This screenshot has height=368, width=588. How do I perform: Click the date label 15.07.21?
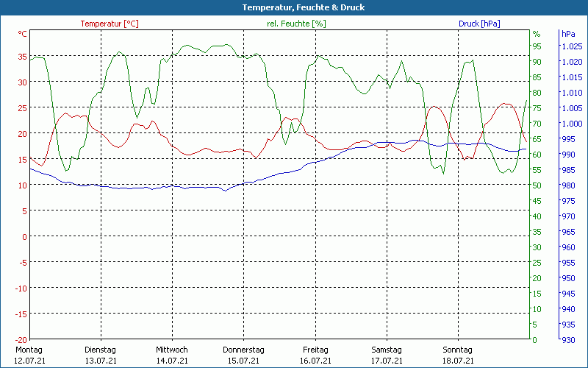(243, 361)
